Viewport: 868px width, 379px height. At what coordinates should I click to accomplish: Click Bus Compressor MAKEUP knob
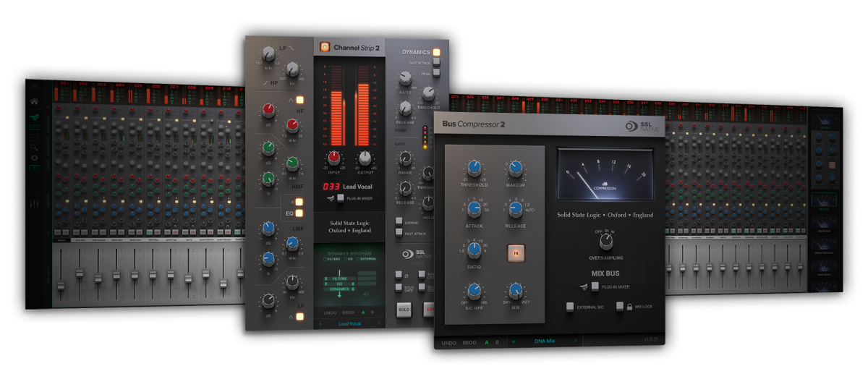coord(515,169)
